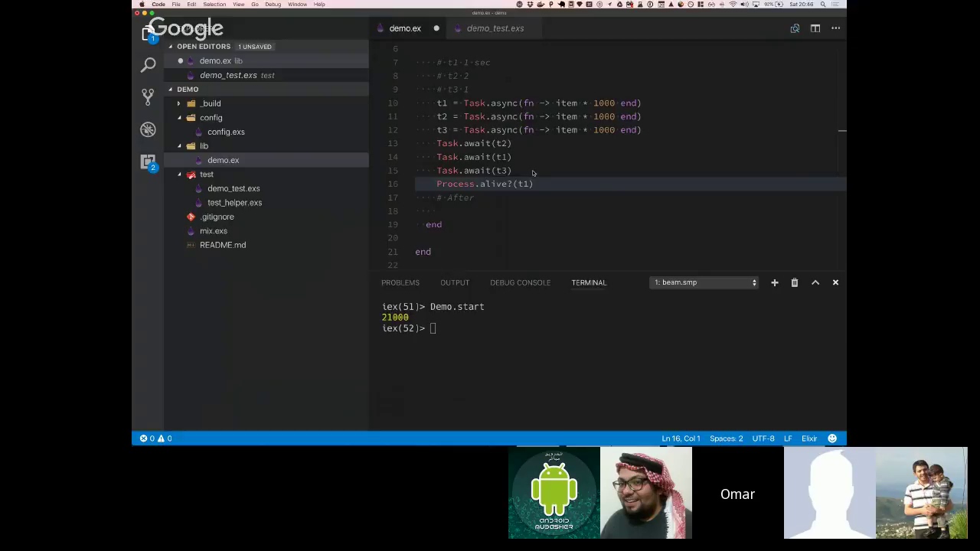Click the Apple menu icon
Viewport: 980px width, 551px height.
tap(142, 5)
